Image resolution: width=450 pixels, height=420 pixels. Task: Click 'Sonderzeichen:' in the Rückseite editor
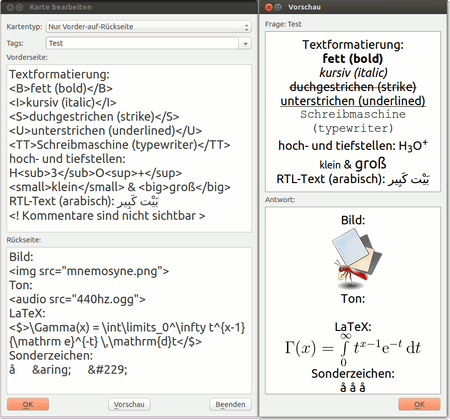pyautogui.click(x=51, y=356)
